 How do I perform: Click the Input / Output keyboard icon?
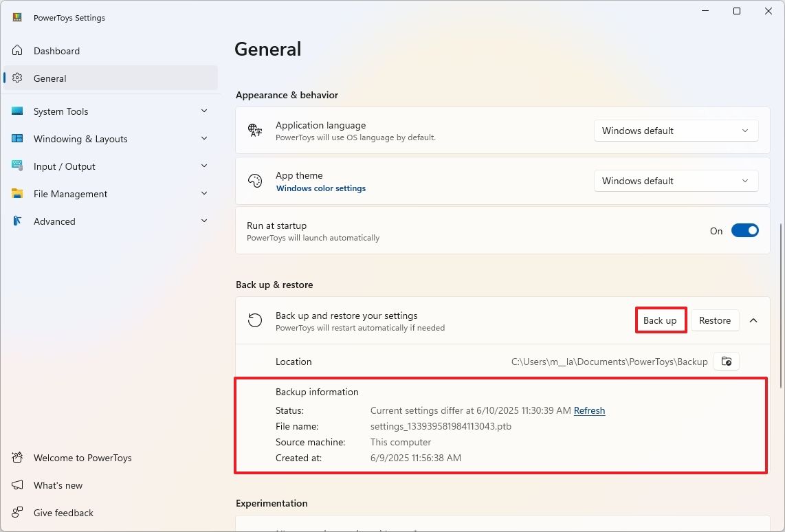16,166
